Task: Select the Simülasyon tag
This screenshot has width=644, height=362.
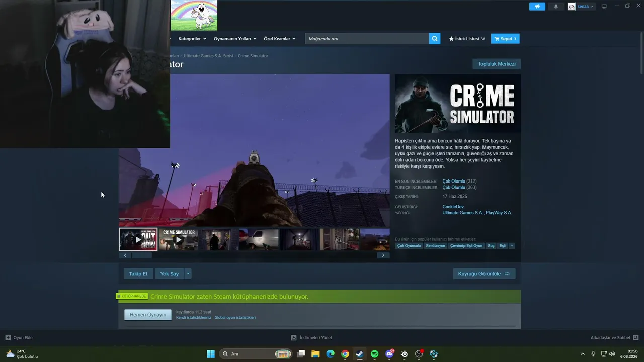Action: [435, 246]
